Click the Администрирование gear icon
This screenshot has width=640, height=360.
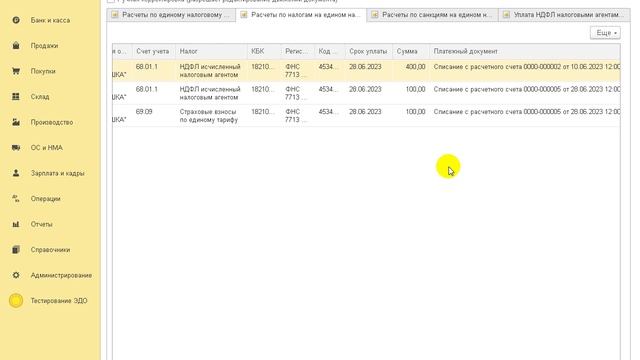[x=16, y=275]
